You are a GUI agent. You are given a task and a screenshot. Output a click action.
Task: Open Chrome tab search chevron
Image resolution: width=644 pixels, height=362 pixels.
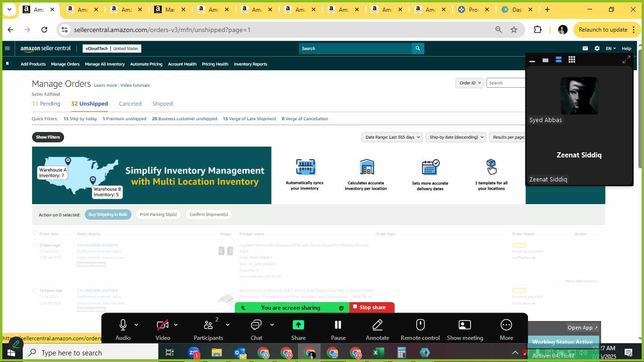tap(9, 9)
